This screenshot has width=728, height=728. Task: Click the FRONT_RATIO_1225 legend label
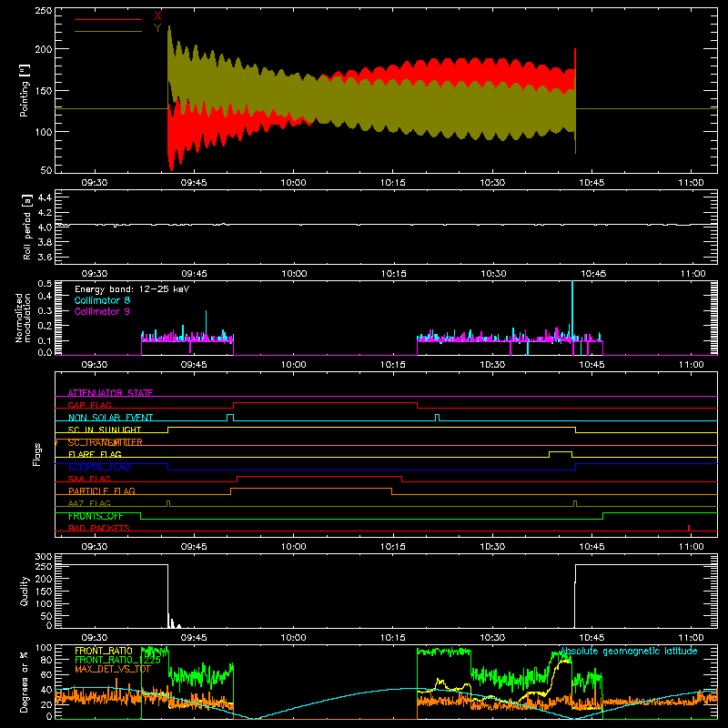pyautogui.click(x=117, y=660)
